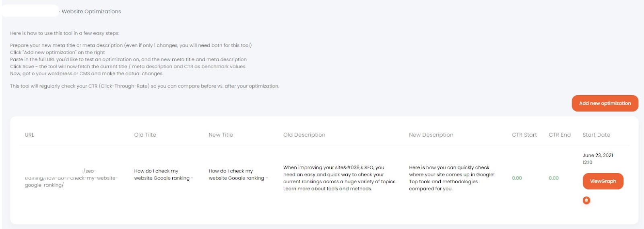Click the CTR Start value 0.00

pyautogui.click(x=517, y=178)
